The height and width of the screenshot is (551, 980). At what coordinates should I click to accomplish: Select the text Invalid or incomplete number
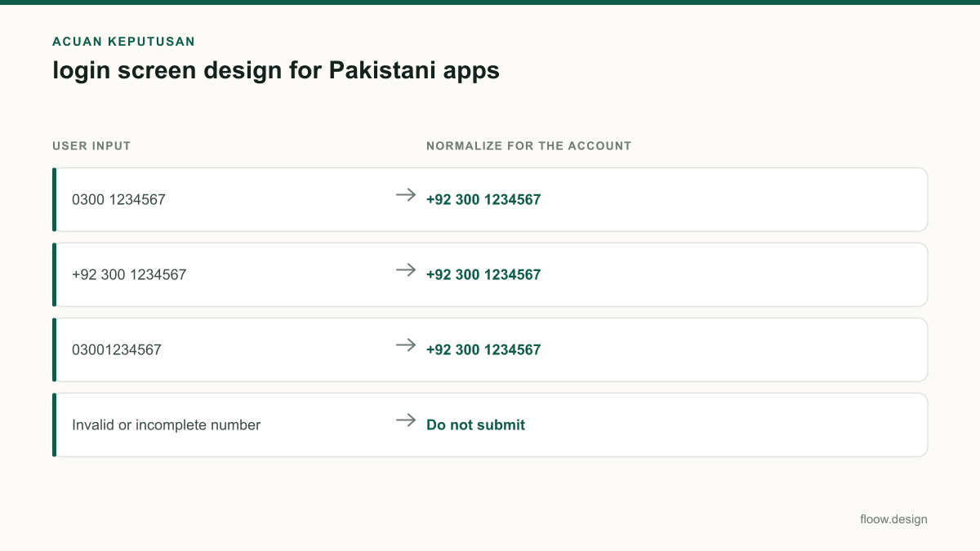click(x=167, y=424)
